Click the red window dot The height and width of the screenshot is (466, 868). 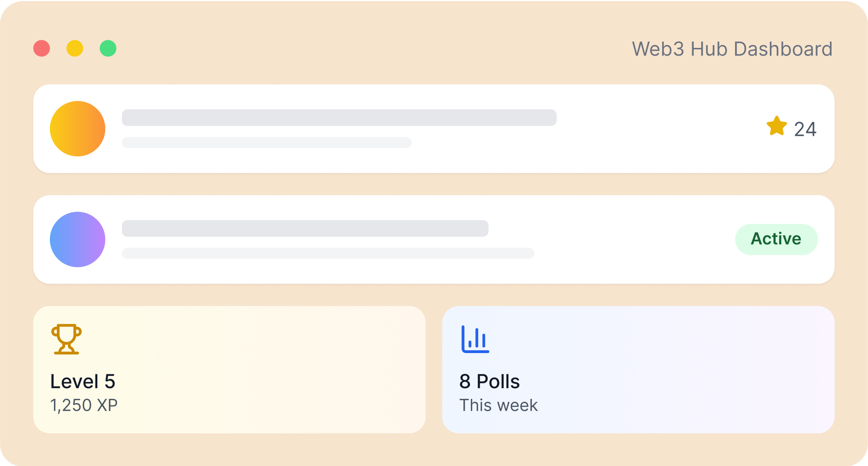pos(42,48)
